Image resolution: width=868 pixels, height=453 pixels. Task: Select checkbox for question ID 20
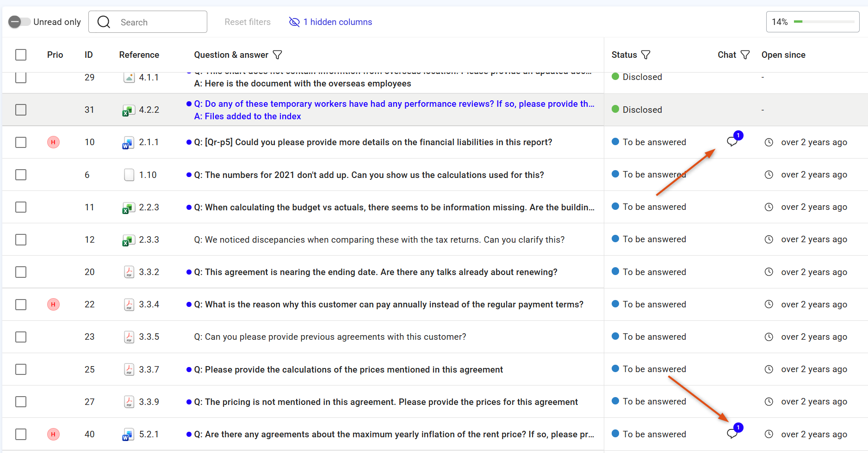(21, 272)
